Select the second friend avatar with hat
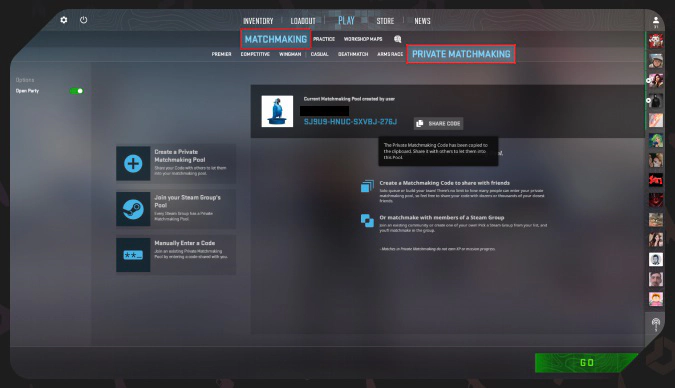The height and width of the screenshot is (388, 675). [656, 61]
